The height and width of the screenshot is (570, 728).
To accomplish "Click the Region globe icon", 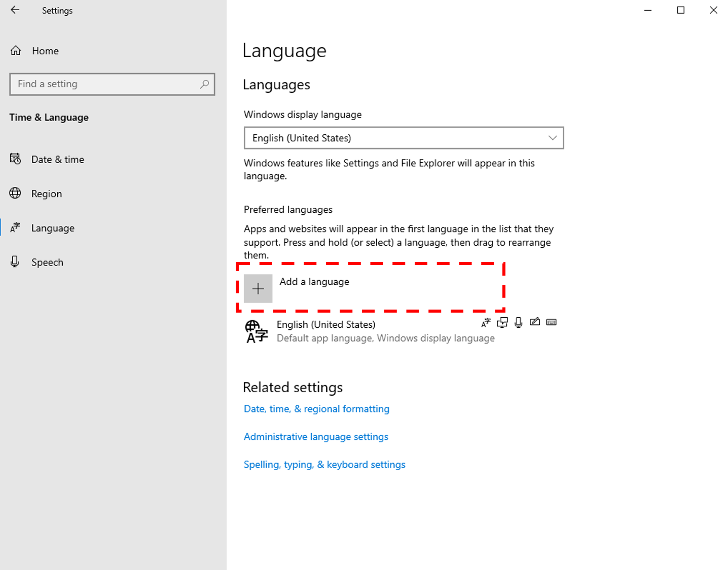I will point(15,193).
